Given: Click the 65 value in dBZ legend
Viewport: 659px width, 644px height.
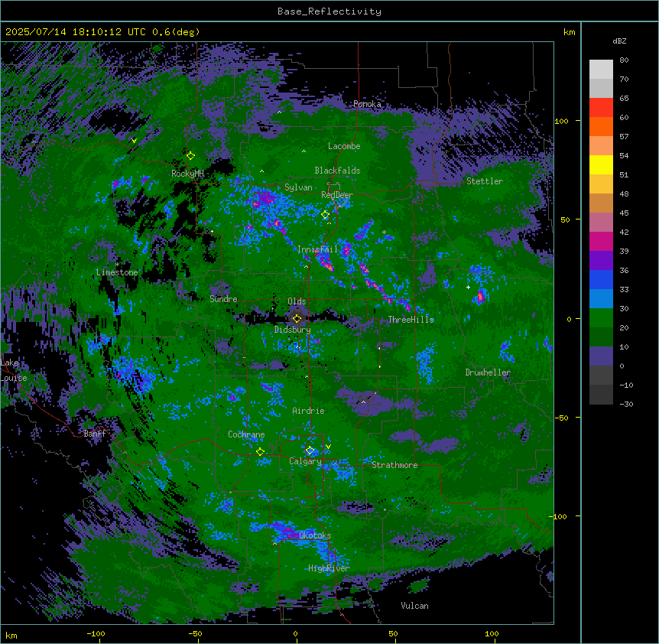Looking at the screenshot, I should [624, 99].
